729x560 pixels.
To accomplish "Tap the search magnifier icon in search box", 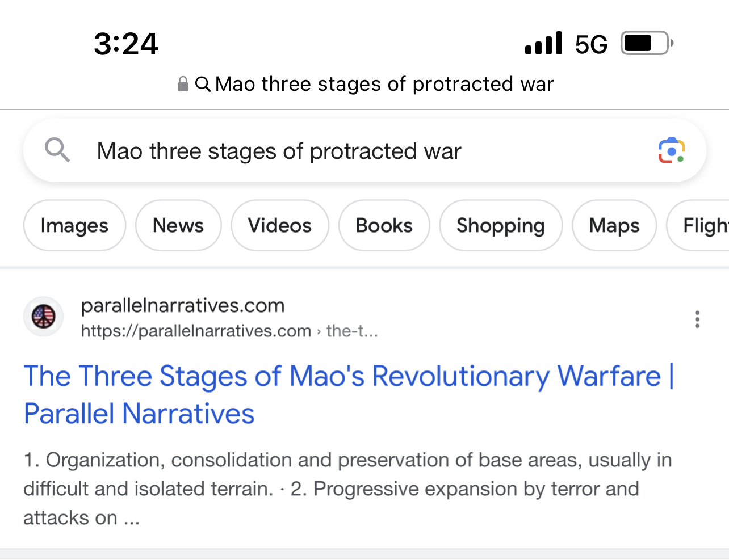I will click(57, 150).
